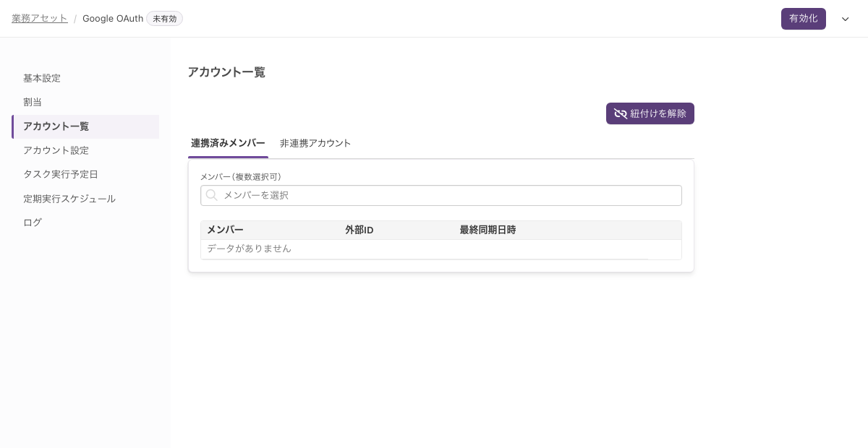Open 定期実行スケジュール in the sidebar

(69, 199)
